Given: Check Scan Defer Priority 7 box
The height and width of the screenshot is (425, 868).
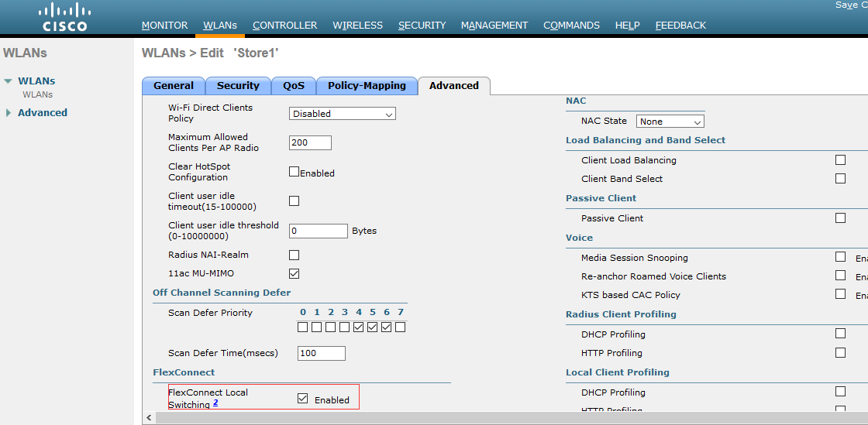Looking at the screenshot, I should click(400, 327).
